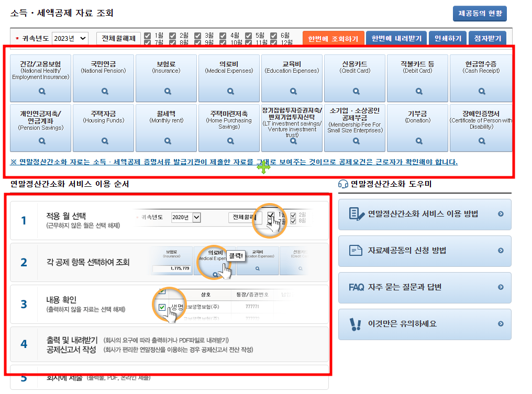Viewport: 532px width, 394px height.
Task: Open 연말정산간소화 서비스 이용 방법 help item
Action: (425, 215)
